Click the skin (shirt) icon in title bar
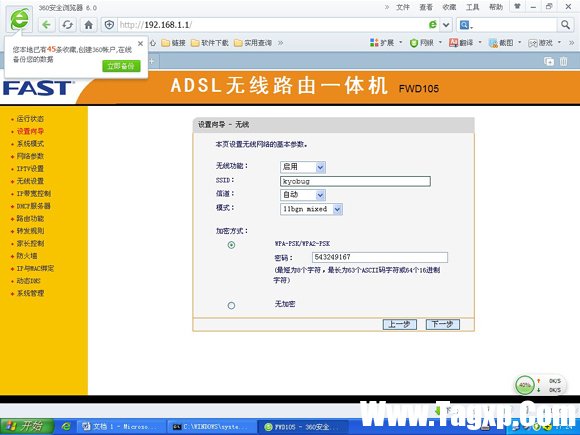 point(517,6)
